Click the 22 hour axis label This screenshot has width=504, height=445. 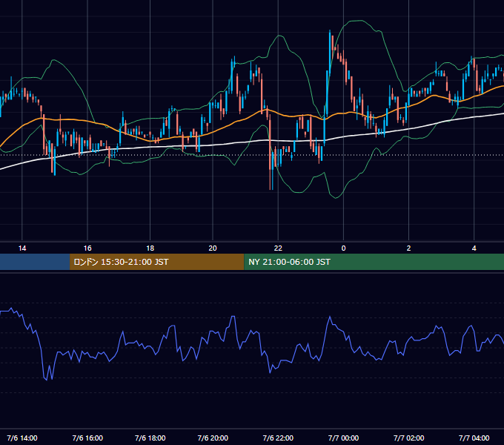click(278, 248)
